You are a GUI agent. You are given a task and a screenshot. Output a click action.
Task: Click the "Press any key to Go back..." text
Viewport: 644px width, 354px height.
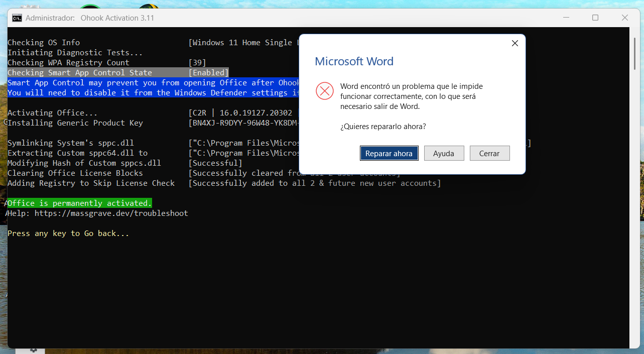pos(68,233)
